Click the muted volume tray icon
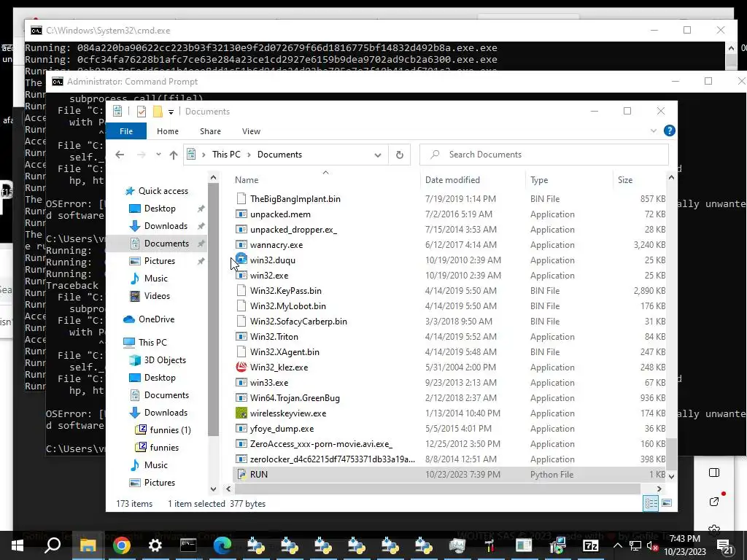747x560 pixels. coord(652,546)
